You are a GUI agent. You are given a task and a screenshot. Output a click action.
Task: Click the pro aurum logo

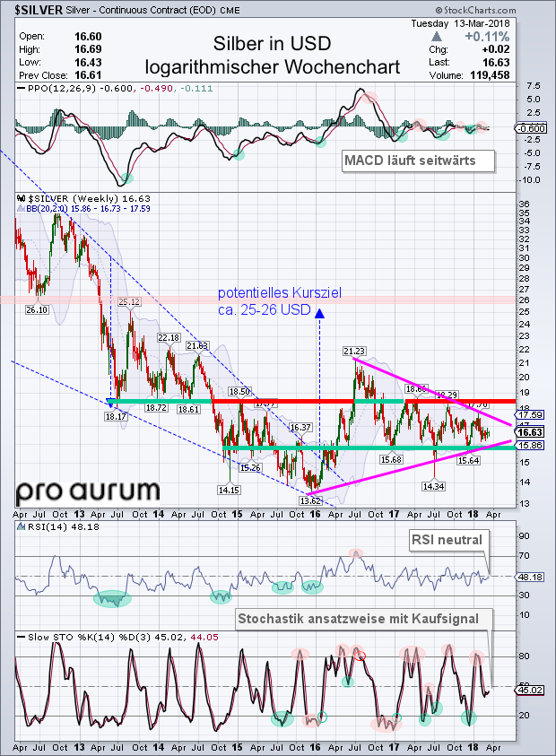pyautogui.click(x=88, y=491)
